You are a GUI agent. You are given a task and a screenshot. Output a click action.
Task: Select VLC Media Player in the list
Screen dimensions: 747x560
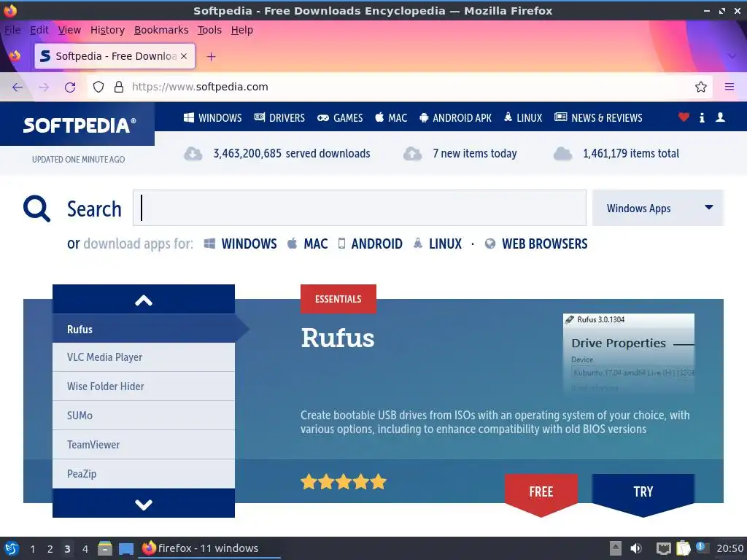[x=144, y=357]
